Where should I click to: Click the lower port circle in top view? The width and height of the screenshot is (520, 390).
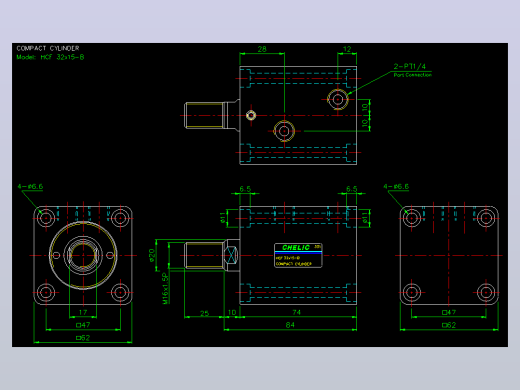click(x=284, y=131)
